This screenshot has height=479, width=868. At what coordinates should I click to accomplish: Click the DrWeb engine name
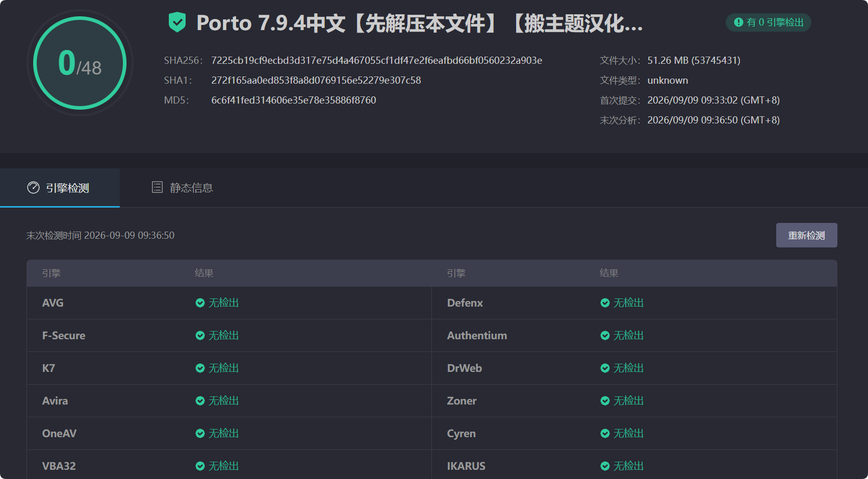[x=464, y=368]
